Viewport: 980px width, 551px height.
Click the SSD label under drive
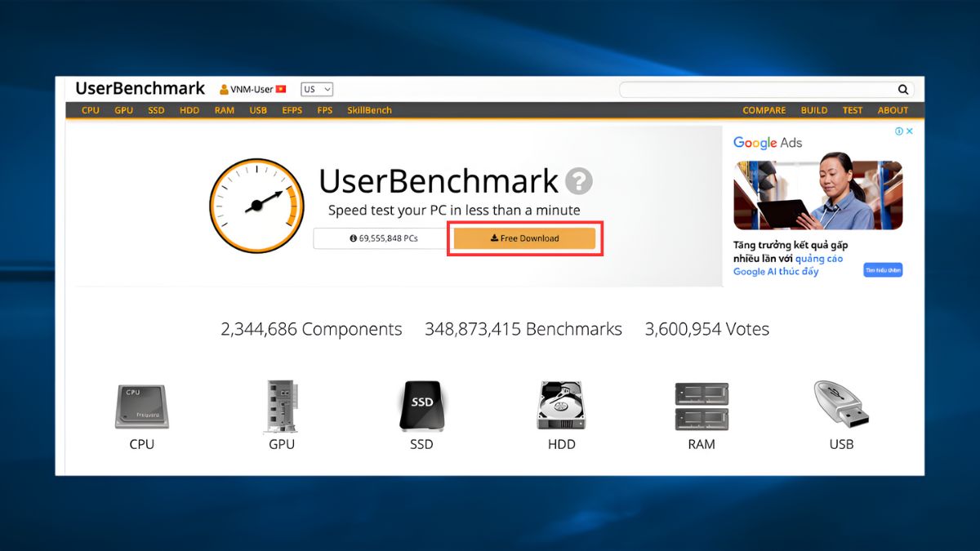(x=421, y=445)
